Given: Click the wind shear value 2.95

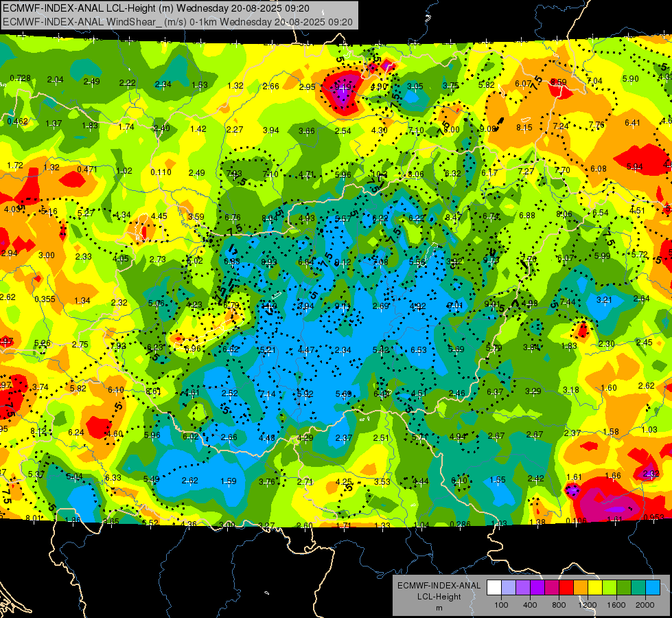Looking at the screenshot, I should point(307,87).
